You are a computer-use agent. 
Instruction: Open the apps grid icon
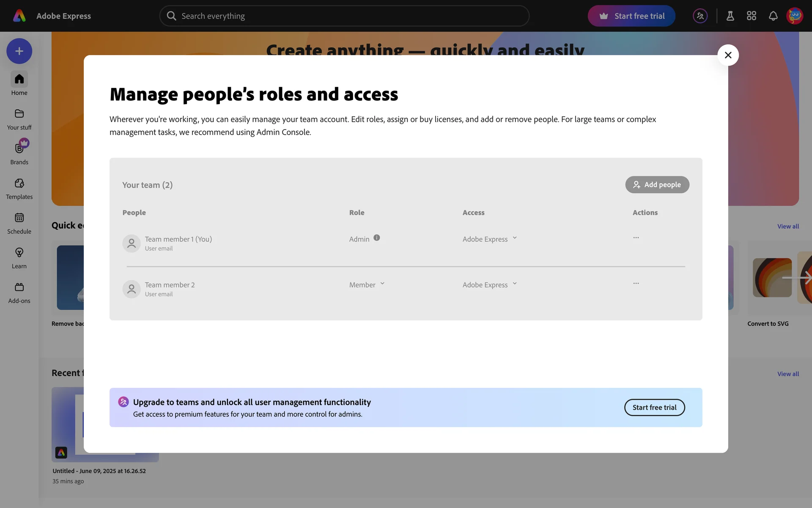pos(751,16)
